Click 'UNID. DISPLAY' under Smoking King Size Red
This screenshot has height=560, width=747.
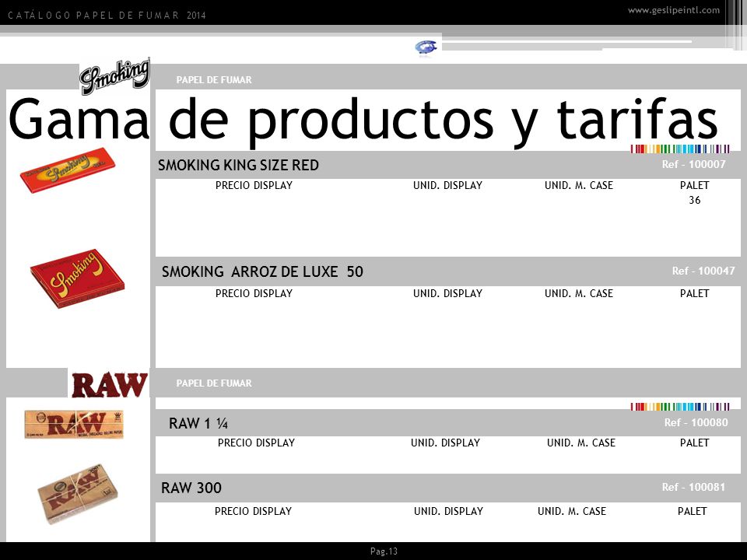click(x=448, y=186)
